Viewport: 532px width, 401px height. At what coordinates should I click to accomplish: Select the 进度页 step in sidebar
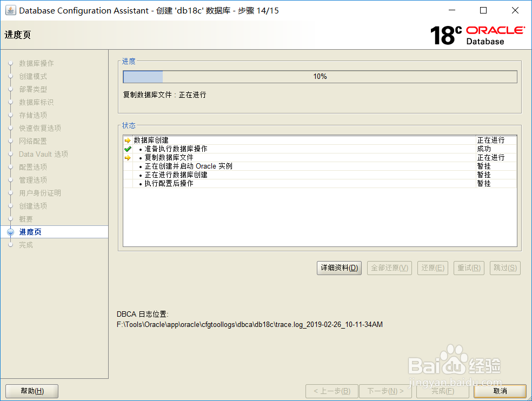click(31, 232)
